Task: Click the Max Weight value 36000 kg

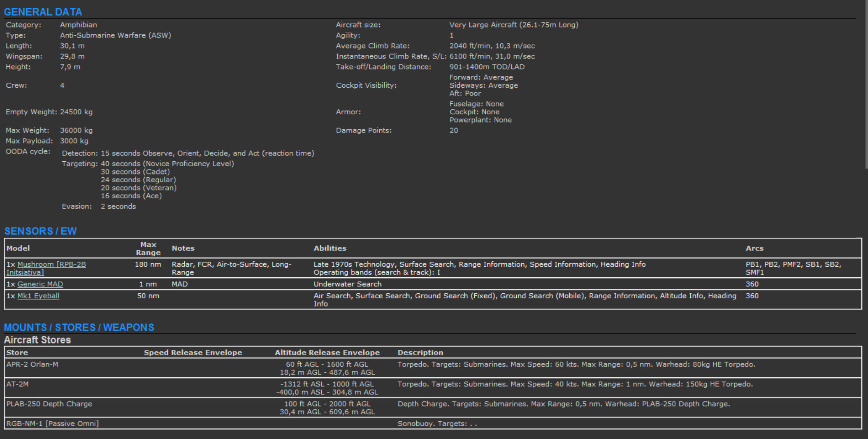Action: point(77,130)
